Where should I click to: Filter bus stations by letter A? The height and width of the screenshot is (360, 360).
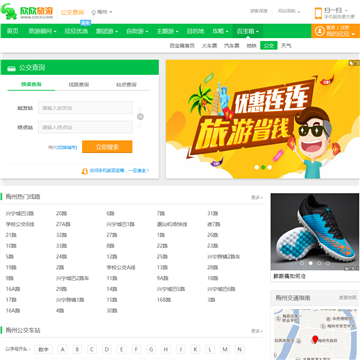[62, 349]
